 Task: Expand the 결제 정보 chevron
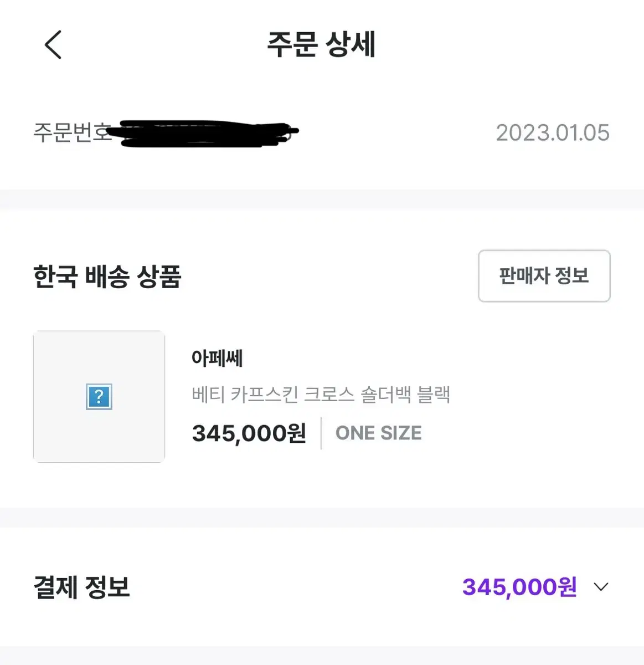pyautogui.click(x=601, y=587)
